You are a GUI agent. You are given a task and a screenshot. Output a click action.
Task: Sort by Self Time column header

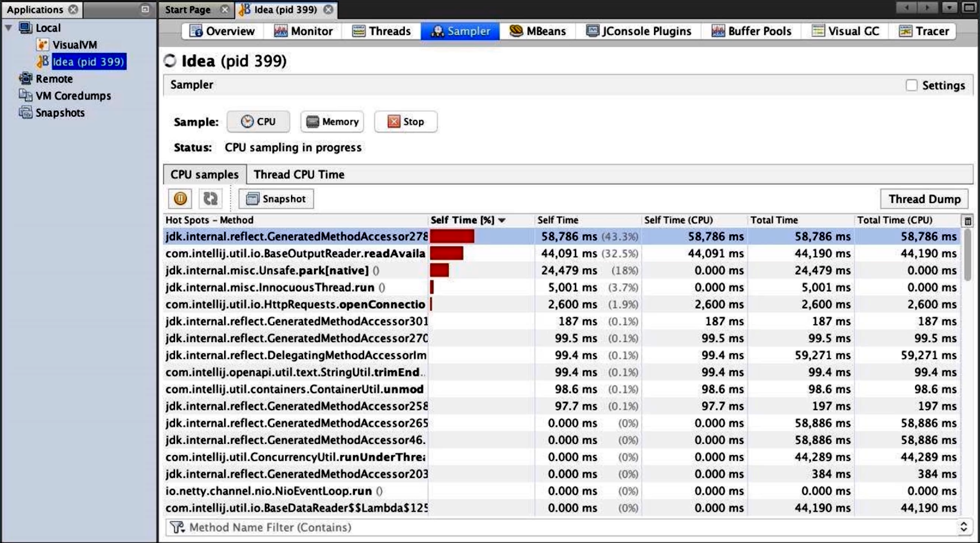(588, 220)
